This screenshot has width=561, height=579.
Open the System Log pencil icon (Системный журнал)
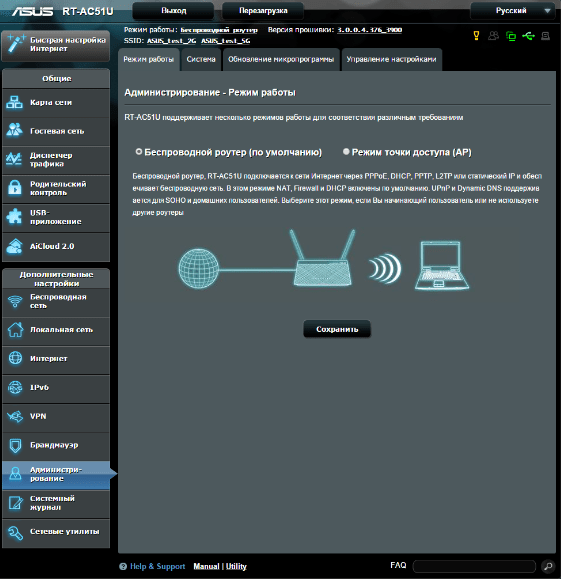click(x=15, y=503)
